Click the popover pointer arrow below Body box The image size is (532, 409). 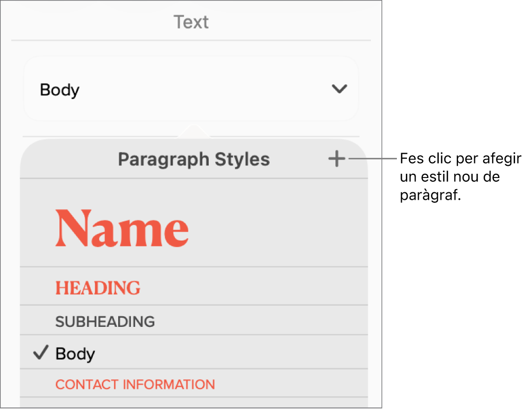pos(194,131)
